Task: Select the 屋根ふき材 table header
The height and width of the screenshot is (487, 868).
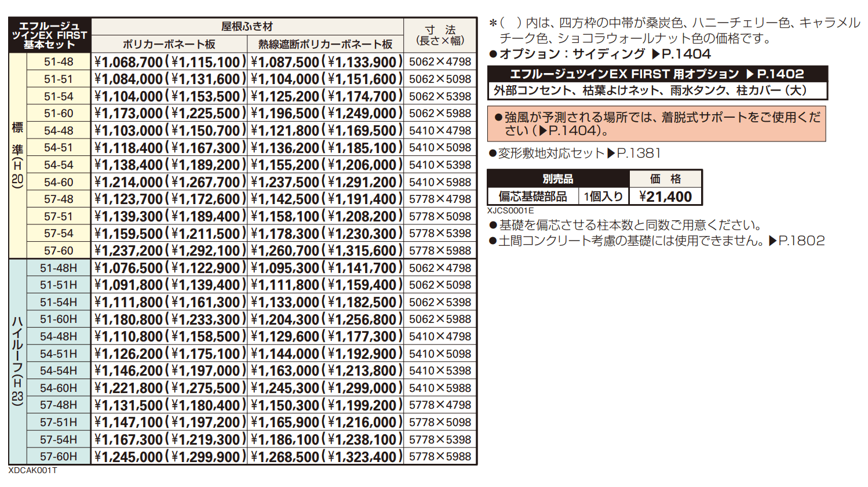Action: pyautogui.click(x=249, y=26)
